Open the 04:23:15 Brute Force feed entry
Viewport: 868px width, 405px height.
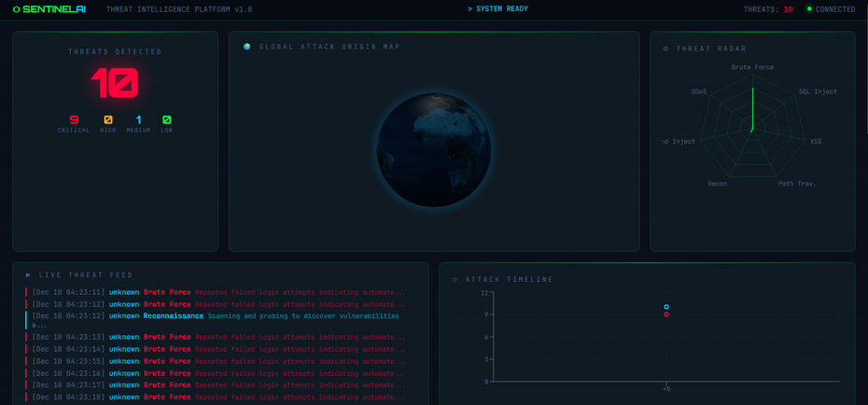219,361
